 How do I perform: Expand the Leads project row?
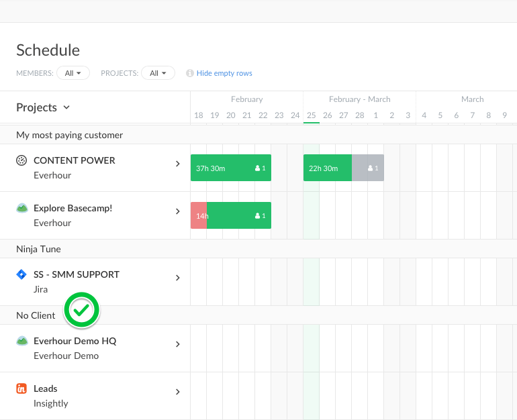[x=177, y=392]
